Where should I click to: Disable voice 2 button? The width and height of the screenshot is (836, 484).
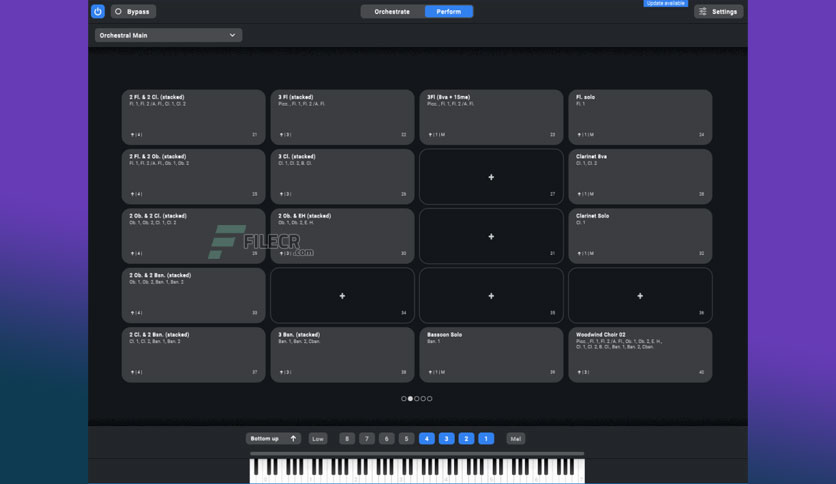click(466, 439)
